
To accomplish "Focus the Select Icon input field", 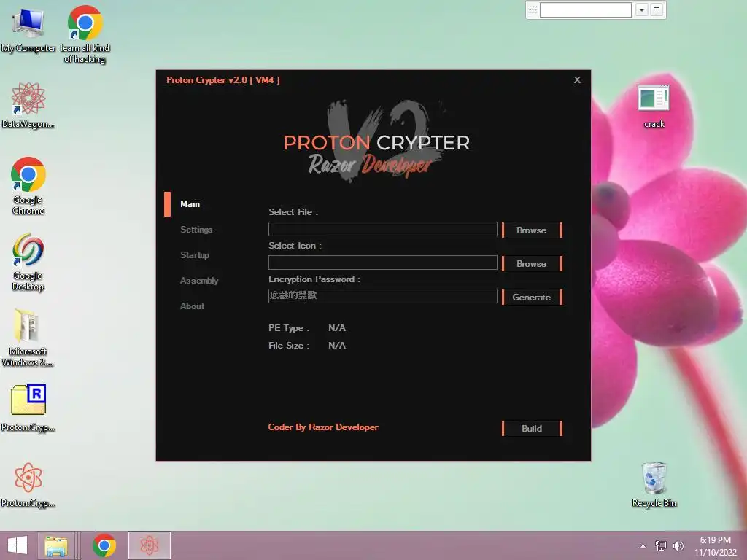I will (382, 262).
